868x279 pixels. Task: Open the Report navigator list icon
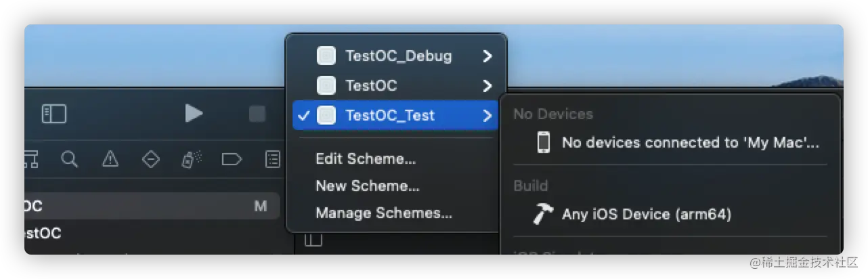[x=272, y=159]
